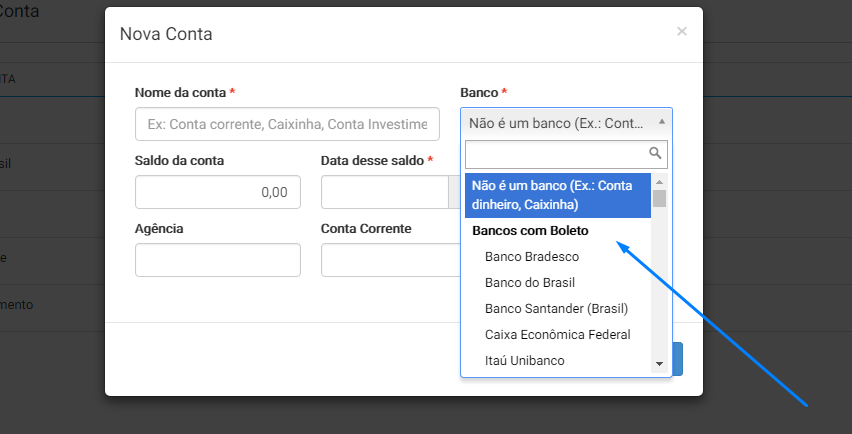852x434 pixels.
Task: Click the dropdown list scroll down arrow
Action: 659,364
